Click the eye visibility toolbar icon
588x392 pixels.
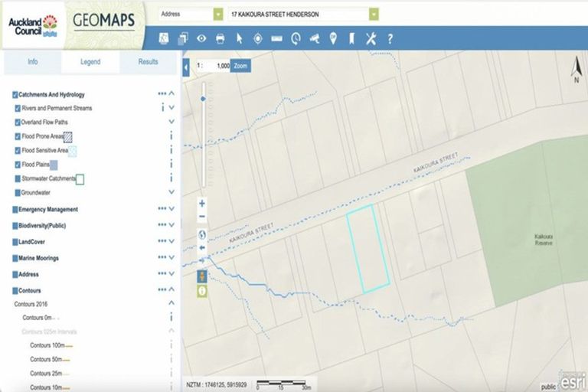[x=201, y=38]
